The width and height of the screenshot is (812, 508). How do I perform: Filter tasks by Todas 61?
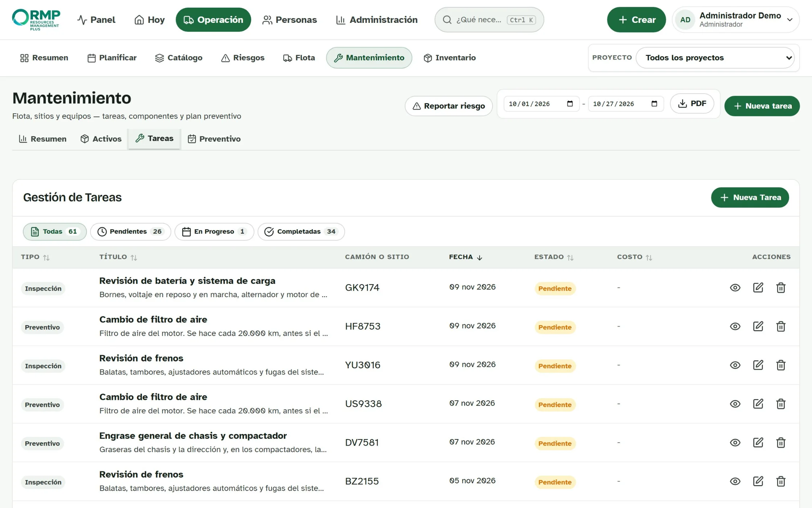(55, 232)
